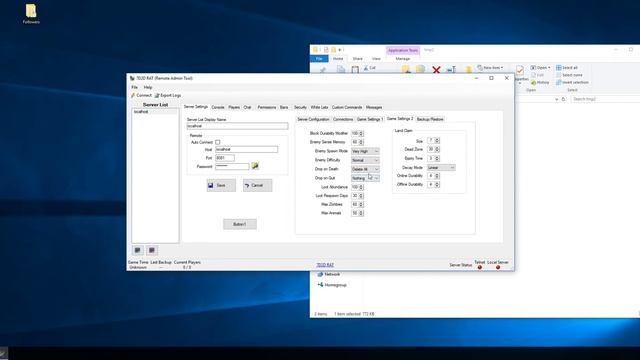
Task: Open the Enemy Spawn Mode dropdown
Action: [365, 151]
